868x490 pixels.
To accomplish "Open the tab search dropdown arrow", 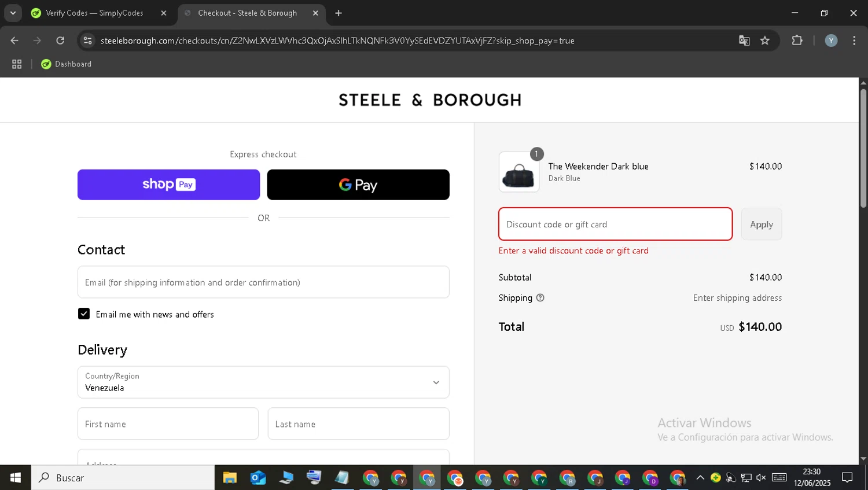I will [13, 13].
